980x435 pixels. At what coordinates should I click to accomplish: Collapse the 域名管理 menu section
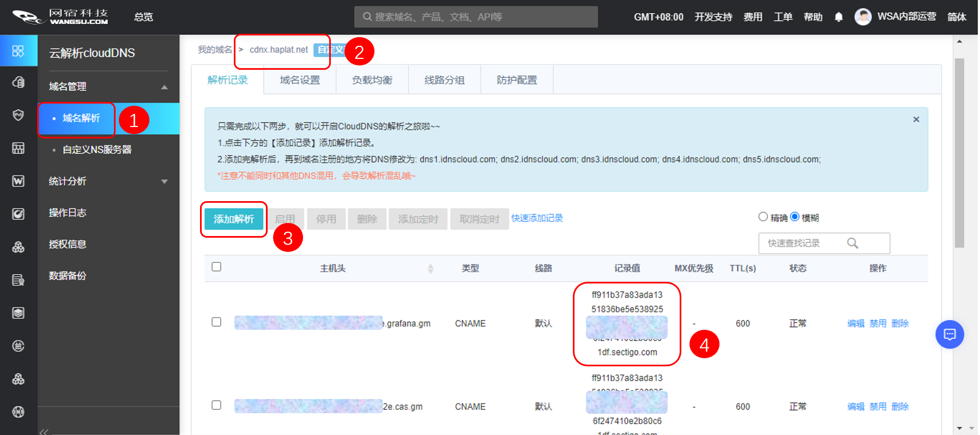pos(164,87)
